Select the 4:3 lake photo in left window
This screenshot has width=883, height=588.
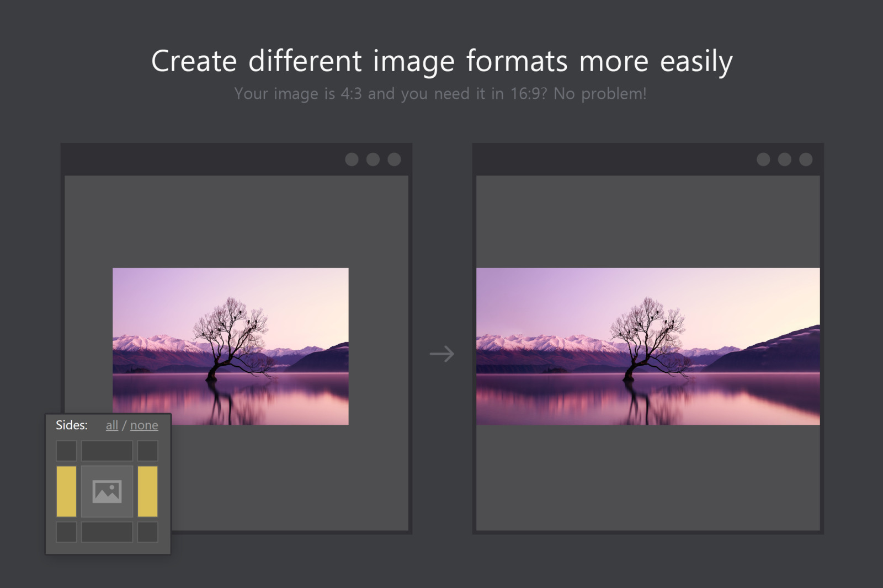coord(231,346)
